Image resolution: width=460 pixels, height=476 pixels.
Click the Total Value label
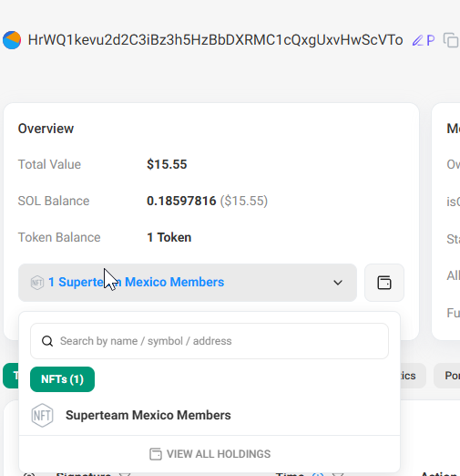tap(49, 164)
